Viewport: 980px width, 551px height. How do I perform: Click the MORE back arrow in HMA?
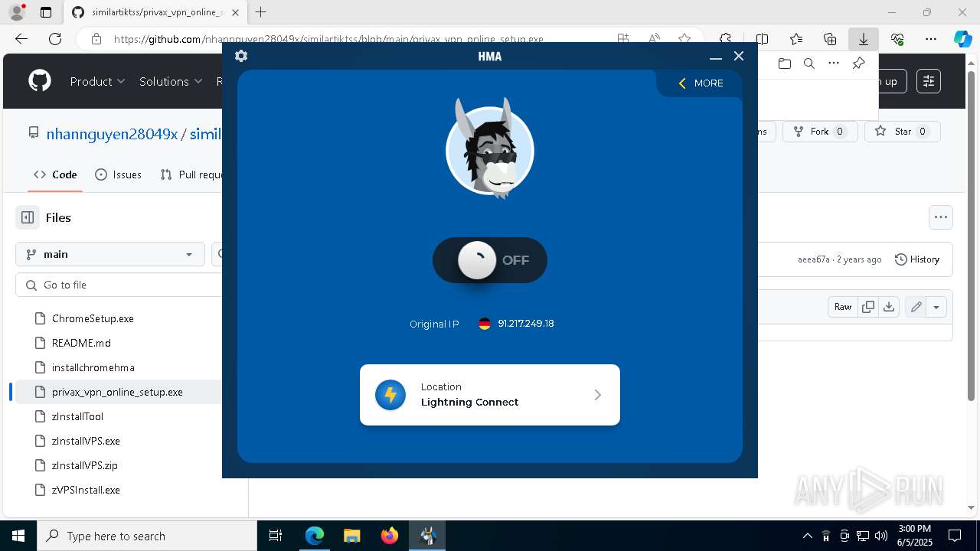701,83
